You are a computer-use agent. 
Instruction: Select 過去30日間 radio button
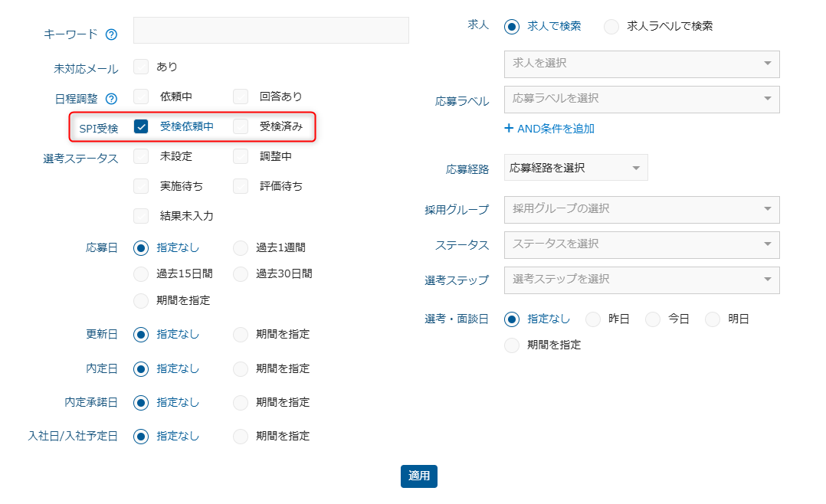coord(241,274)
